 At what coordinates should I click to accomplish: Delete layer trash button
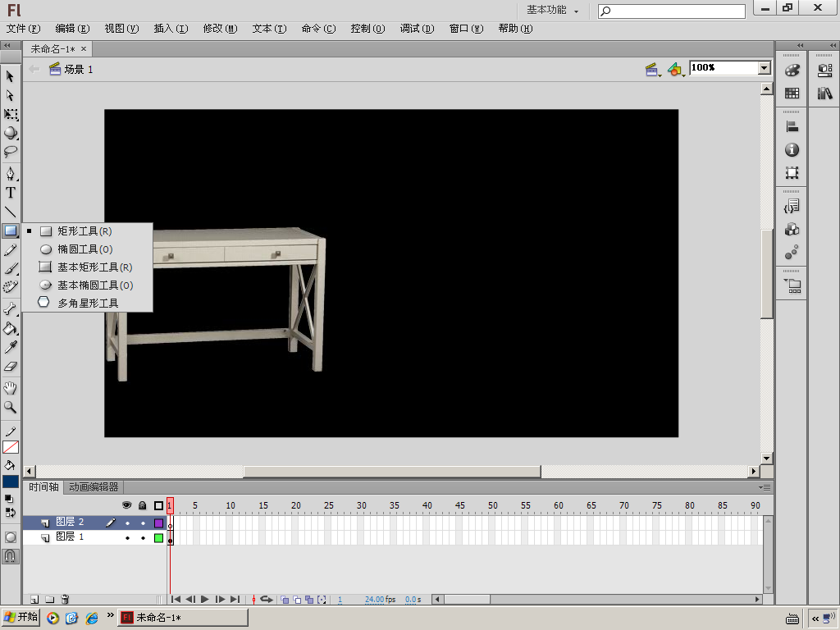click(65, 600)
